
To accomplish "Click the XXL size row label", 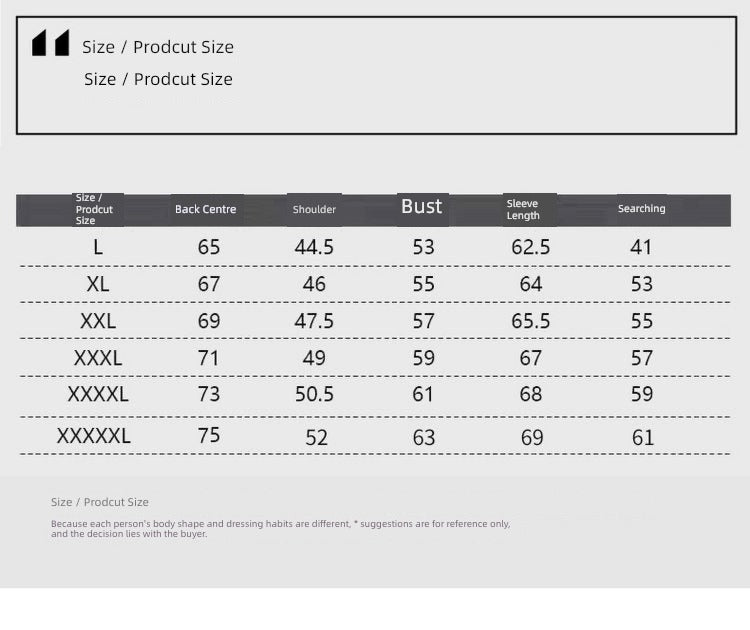I will pos(98,321).
